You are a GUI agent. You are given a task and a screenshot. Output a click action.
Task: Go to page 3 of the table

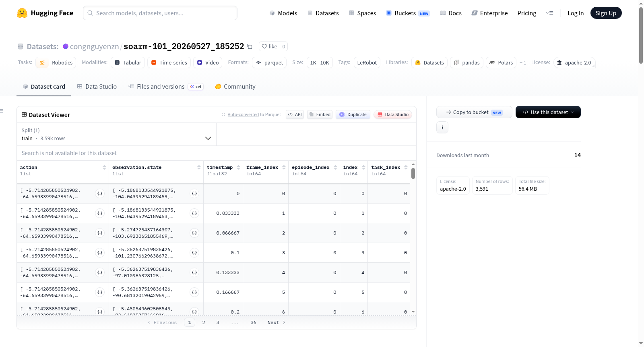pyautogui.click(x=218, y=322)
